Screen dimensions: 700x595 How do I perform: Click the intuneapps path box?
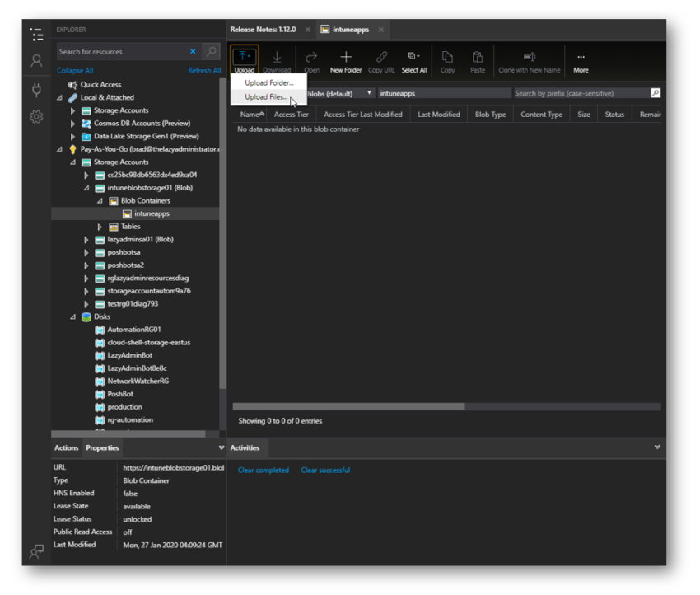pos(445,93)
